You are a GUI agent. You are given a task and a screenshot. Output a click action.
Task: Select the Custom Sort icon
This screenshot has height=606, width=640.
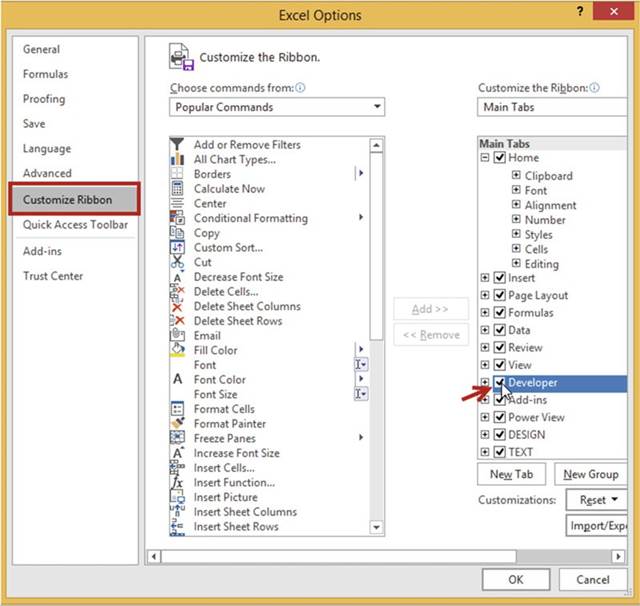tap(177, 247)
